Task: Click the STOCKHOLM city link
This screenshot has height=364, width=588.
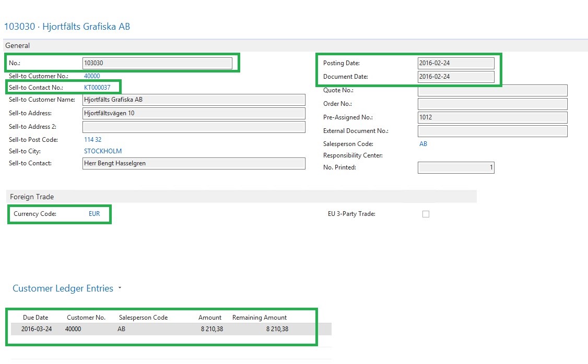Action: 103,151
